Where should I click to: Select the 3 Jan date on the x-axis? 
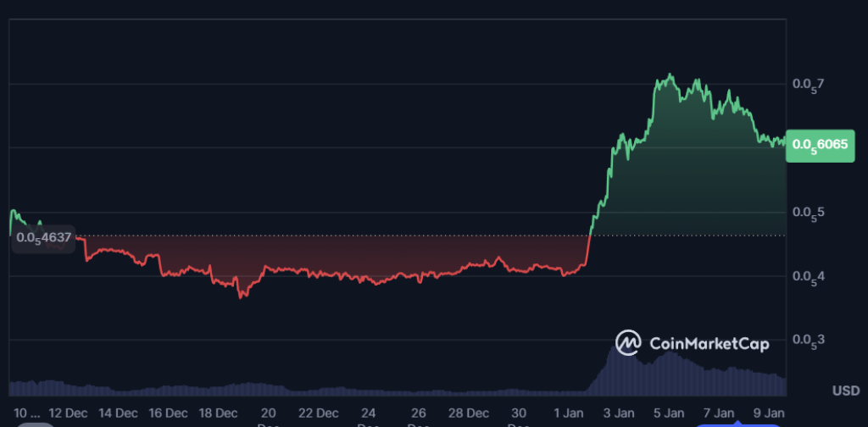point(619,413)
